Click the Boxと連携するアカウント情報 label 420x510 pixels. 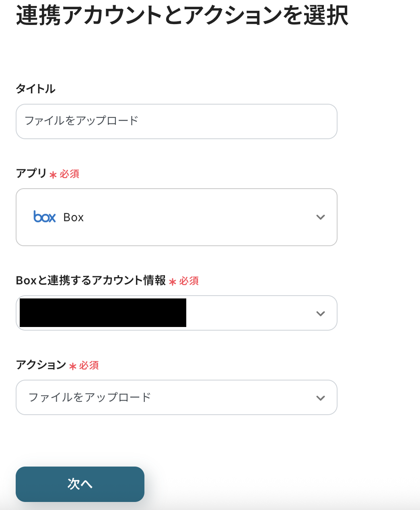(x=91, y=280)
